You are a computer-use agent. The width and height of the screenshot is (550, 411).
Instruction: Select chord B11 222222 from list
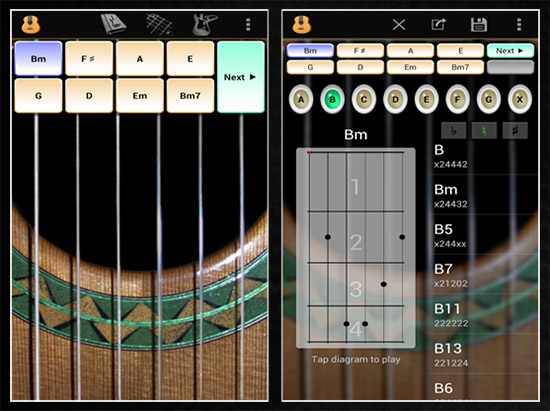click(484, 314)
